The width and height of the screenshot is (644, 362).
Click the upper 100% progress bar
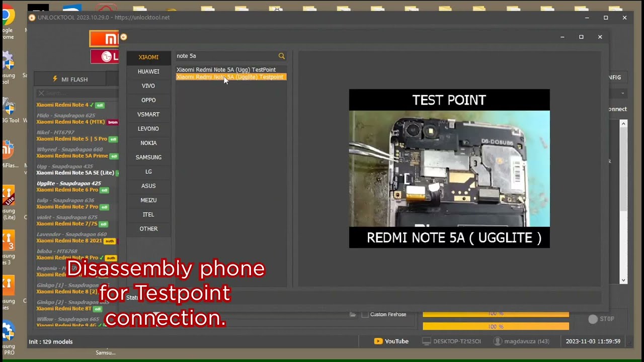coord(496,314)
